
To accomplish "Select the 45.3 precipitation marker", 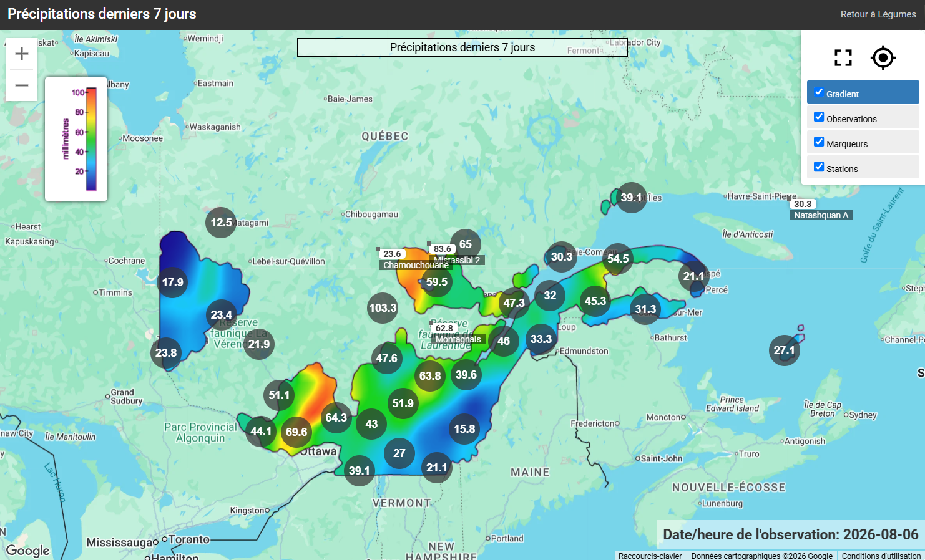I will pyautogui.click(x=595, y=301).
